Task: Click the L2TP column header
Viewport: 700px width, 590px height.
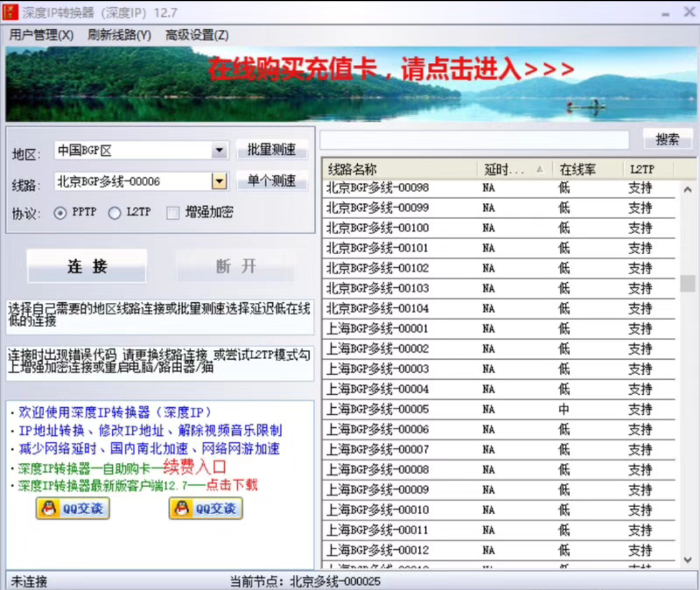Action: pos(649,169)
